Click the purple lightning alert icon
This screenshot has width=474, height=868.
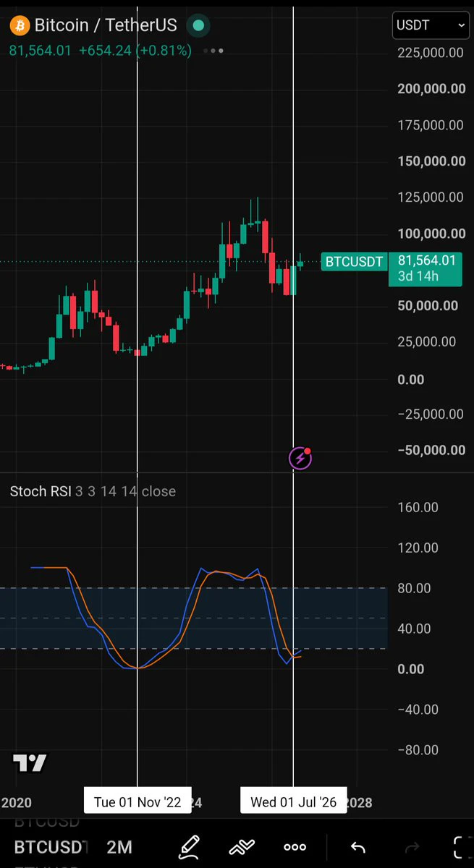click(300, 458)
